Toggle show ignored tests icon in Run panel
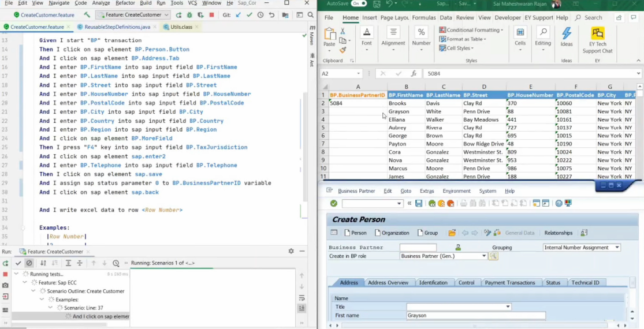The image size is (644, 329). (29, 263)
